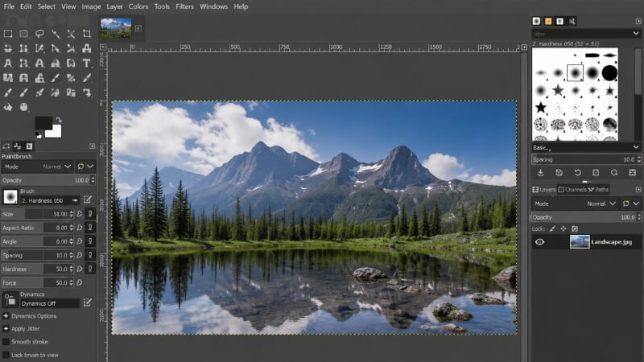Open the Filters menu
644x362 pixels.
tap(184, 6)
